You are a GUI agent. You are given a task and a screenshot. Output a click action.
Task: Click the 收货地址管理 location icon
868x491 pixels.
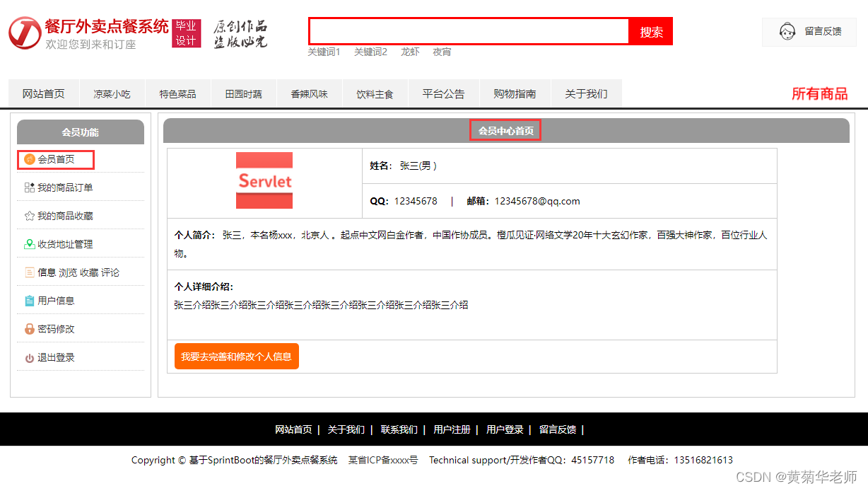click(x=29, y=244)
